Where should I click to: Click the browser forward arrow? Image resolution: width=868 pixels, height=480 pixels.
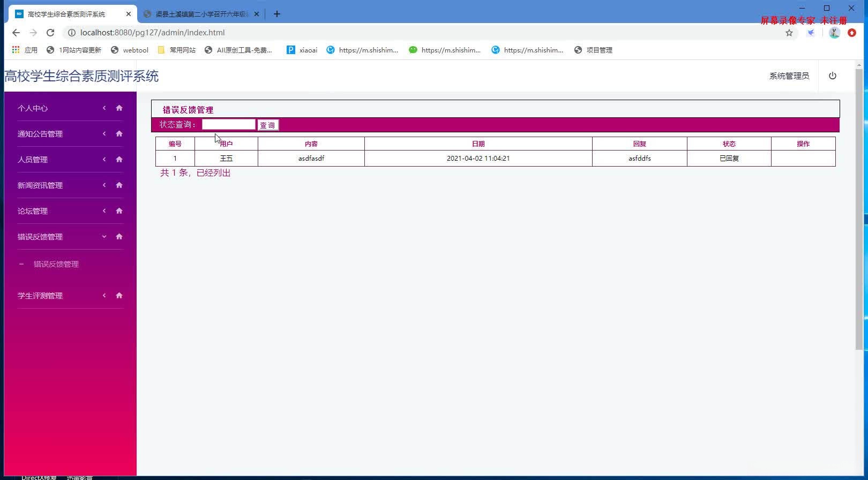33,33
